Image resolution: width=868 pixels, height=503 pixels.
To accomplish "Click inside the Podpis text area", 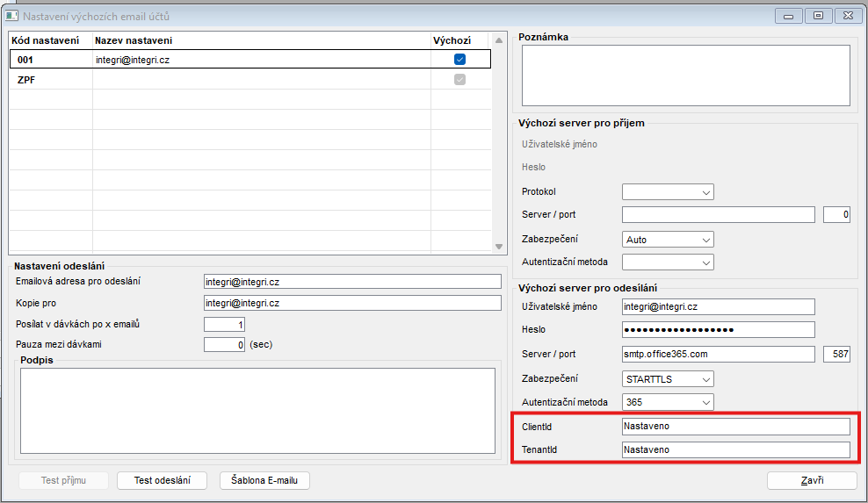I will pyautogui.click(x=258, y=411).
